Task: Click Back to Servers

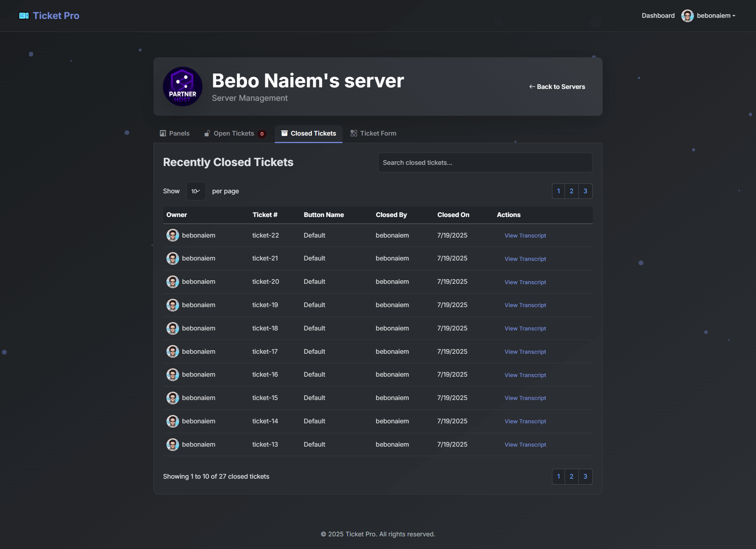Action: tap(557, 87)
